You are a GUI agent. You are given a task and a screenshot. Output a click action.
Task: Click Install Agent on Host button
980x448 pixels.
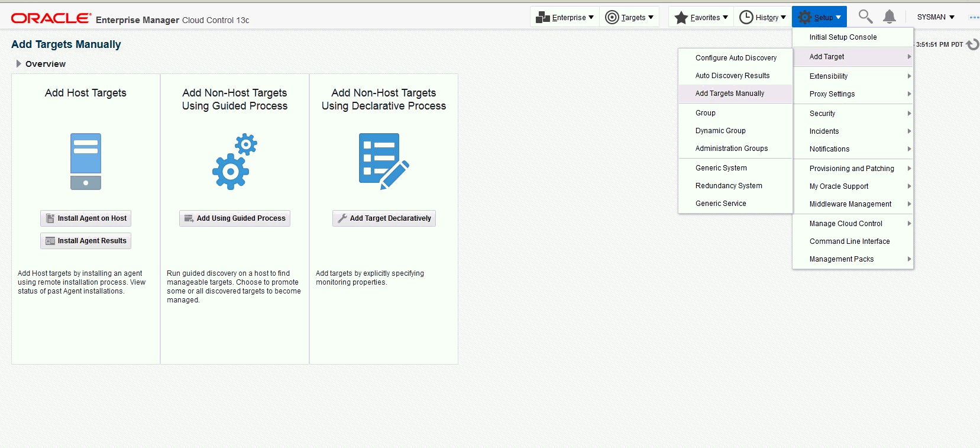pos(86,218)
